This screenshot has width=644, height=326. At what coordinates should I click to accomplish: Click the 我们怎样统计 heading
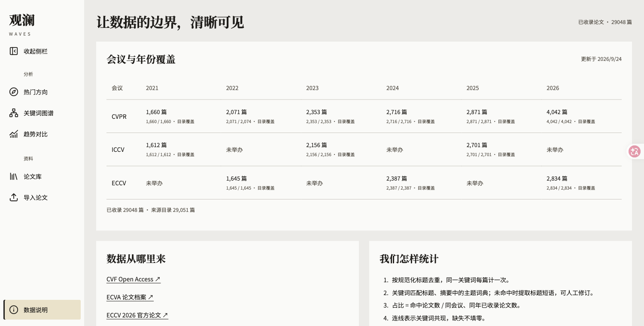click(409, 259)
